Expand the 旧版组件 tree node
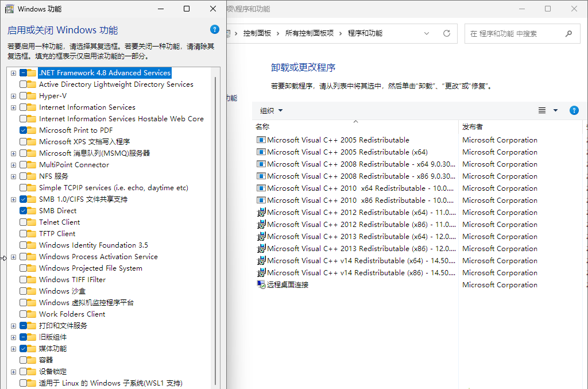588x389 pixels. pyautogui.click(x=14, y=337)
